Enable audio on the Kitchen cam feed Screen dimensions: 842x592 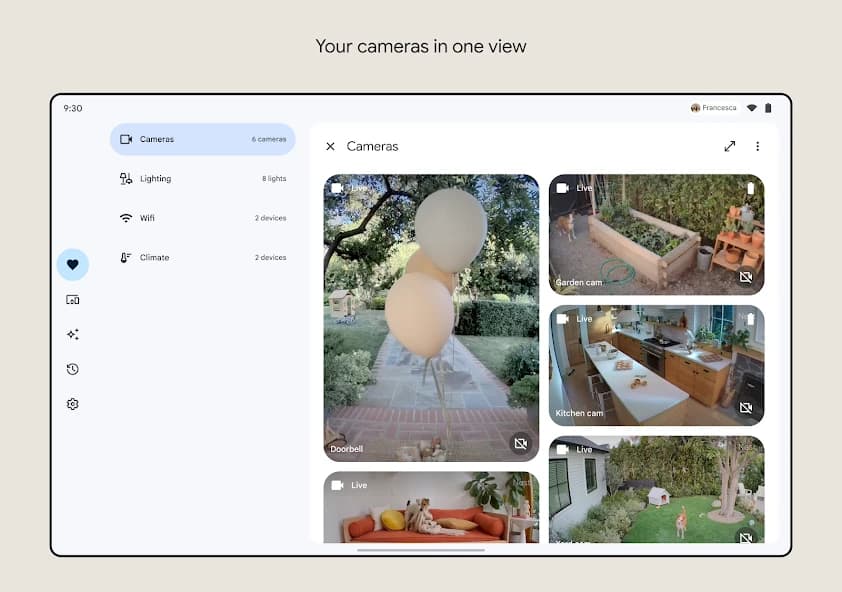(x=746, y=407)
